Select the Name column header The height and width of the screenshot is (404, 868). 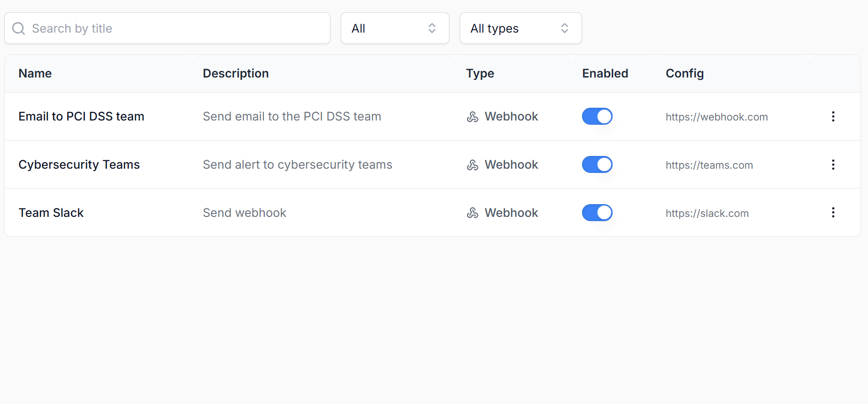[35, 73]
